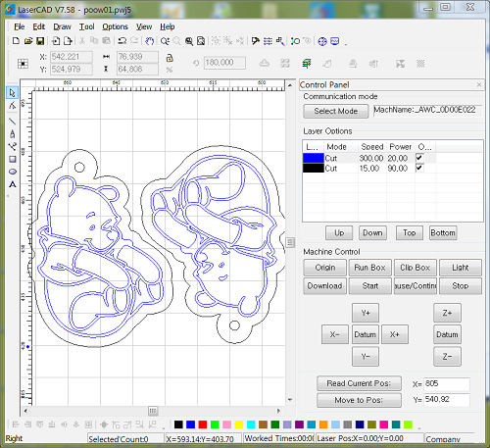Viewport: 490px width, 448px height.
Task: Select the cyan color swatch
Action: point(251,424)
